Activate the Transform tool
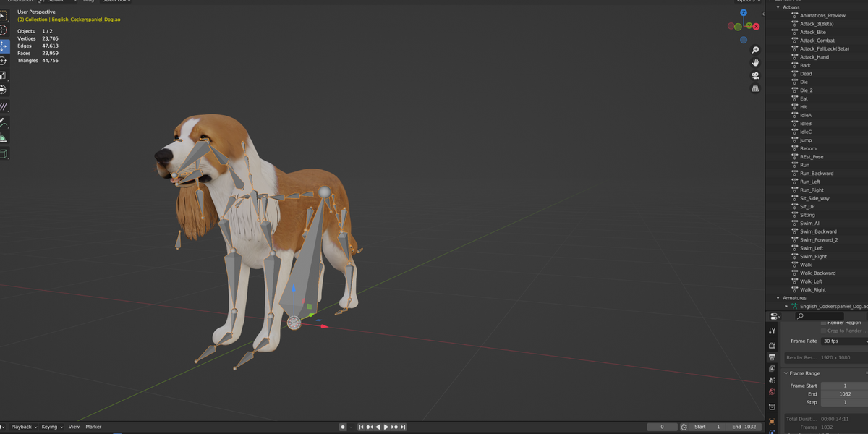The height and width of the screenshot is (434, 868). pyautogui.click(x=3, y=90)
